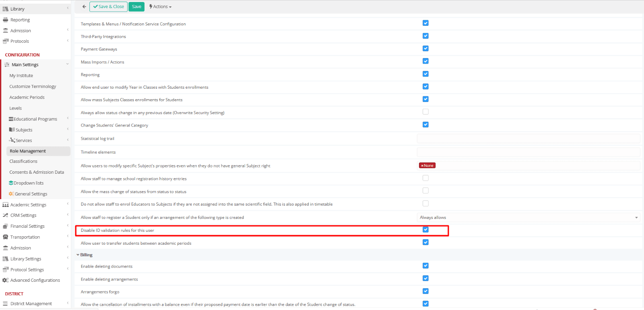Check Allow the mass change of statuses

(x=425, y=191)
